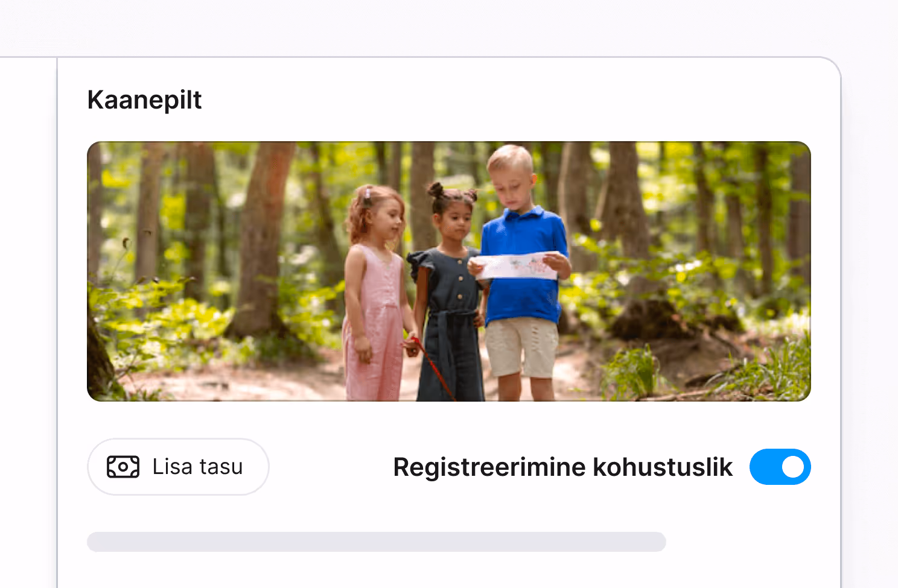The width and height of the screenshot is (898, 588).
Task: Disable the Registreerimine kohustuslik switch
Action: click(780, 467)
